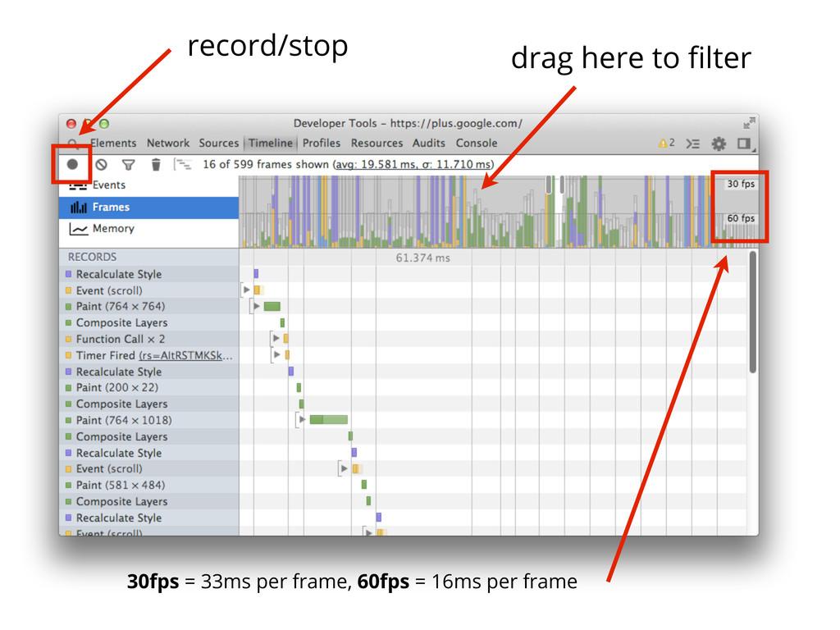Open DevTools settings gear
The height and width of the screenshot is (630, 840).
(719, 144)
